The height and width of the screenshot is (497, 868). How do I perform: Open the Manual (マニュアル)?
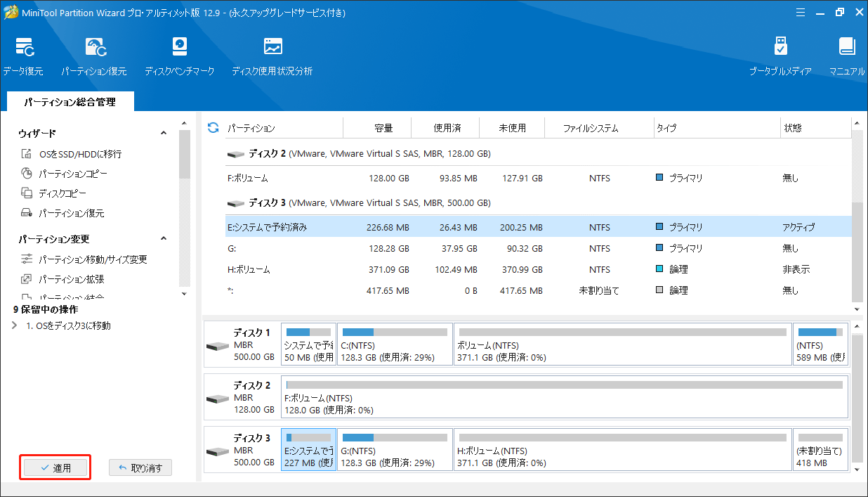pos(846,56)
